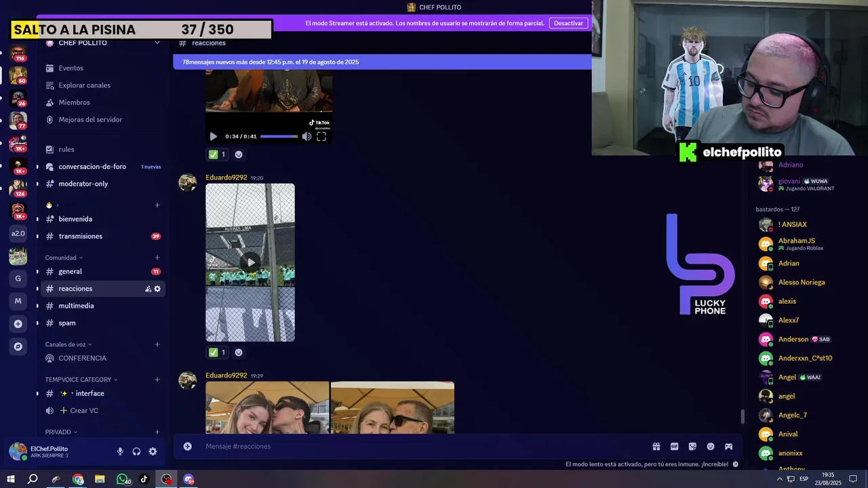Image resolution: width=868 pixels, height=488 pixels.
Task: Add reaction emoji under Alianza Lima video
Action: [239, 352]
